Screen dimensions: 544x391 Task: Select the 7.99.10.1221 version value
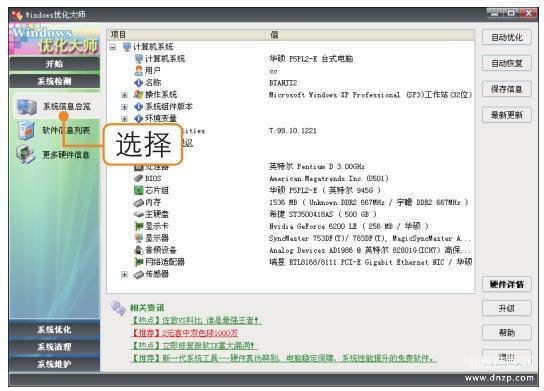[x=292, y=131]
